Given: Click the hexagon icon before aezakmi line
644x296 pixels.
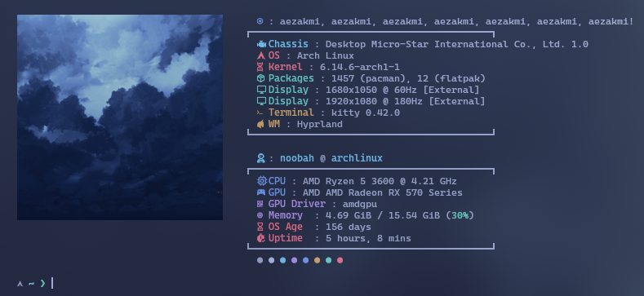Looking at the screenshot, I should click(x=260, y=21).
